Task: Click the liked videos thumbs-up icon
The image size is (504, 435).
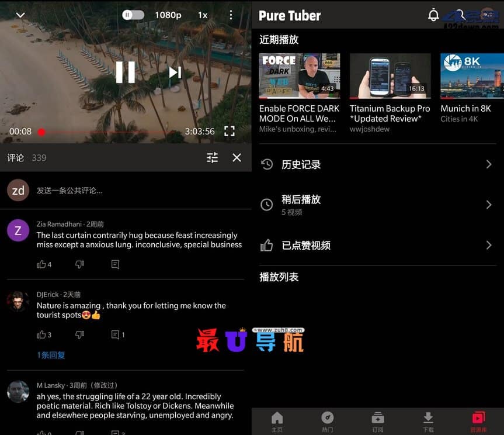Action: [266, 245]
